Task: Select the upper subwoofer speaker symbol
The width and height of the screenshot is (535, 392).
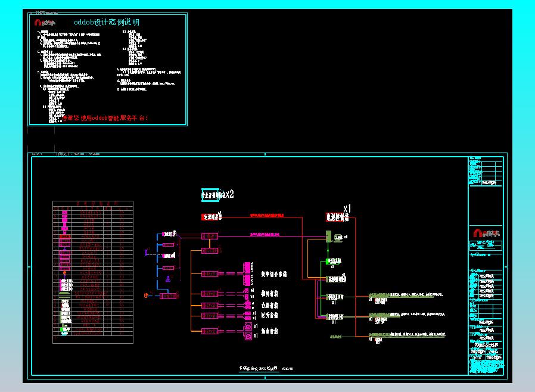Action: (x=248, y=326)
